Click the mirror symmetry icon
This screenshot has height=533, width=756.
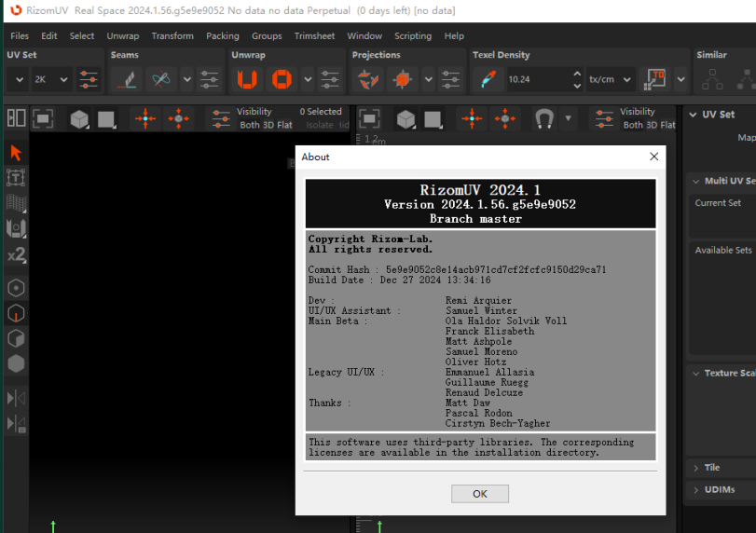click(16, 398)
